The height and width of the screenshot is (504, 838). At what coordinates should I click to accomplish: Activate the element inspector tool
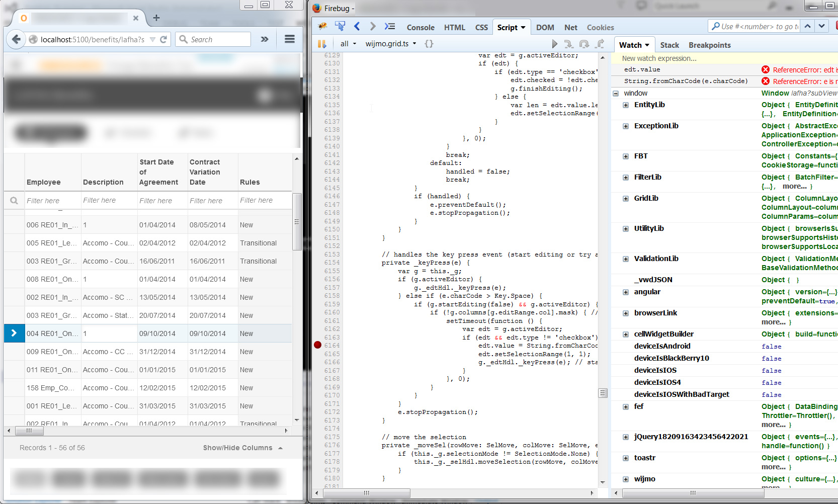pos(340,27)
